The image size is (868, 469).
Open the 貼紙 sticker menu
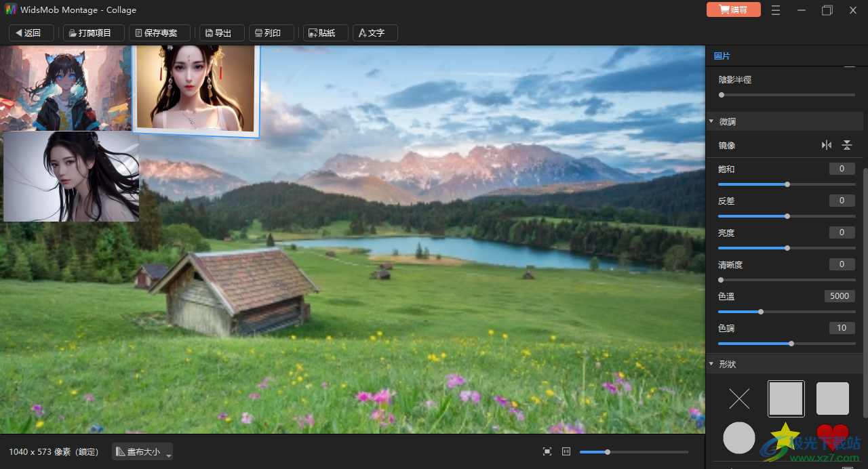coord(325,33)
